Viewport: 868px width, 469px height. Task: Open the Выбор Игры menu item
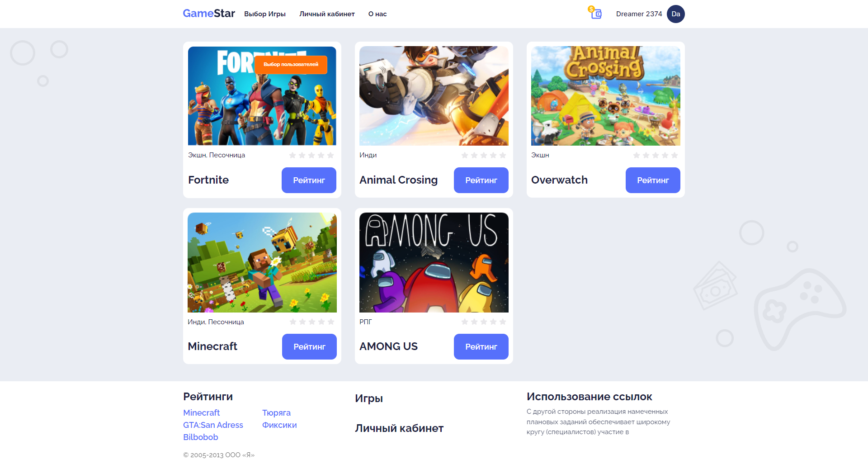coord(265,14)
